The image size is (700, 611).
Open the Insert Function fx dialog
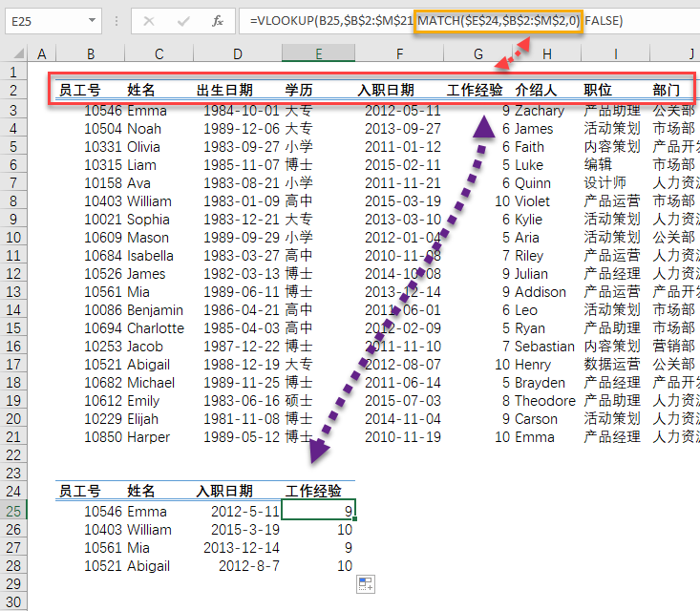coord(218,20)
